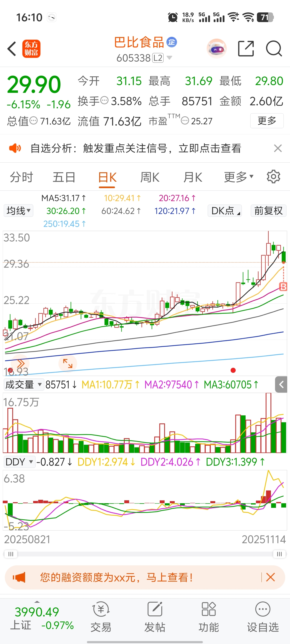Tap the 市盈 TTM info icon
This screenshot has height=644, width=290.
(185, 121)
